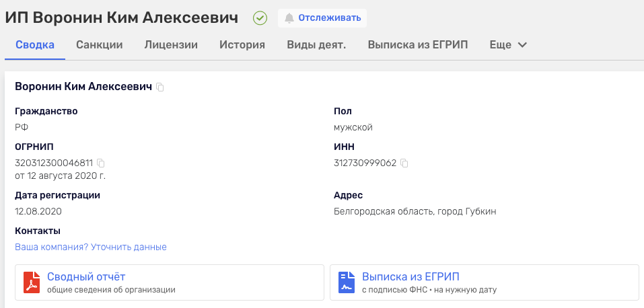This screenshot has height=308, width=644.
Task: Click the text от 12 августа 2020 г.
Action: click(x=60, y=176)
